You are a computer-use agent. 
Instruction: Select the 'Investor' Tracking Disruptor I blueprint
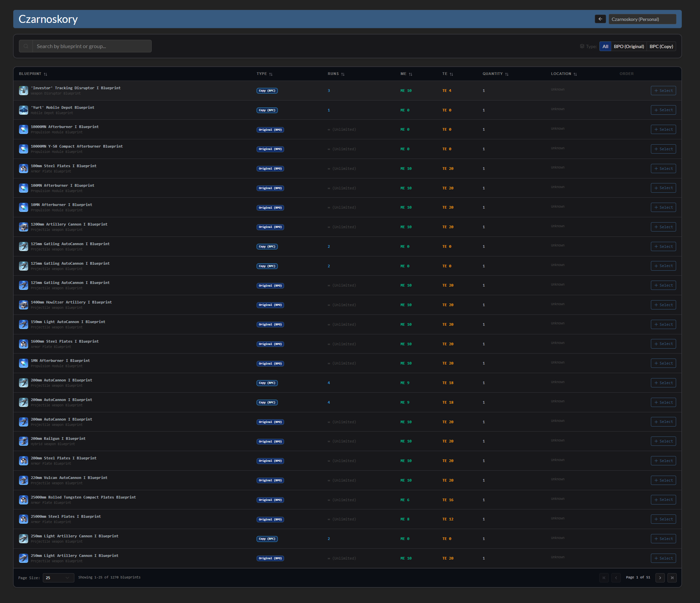663,91
